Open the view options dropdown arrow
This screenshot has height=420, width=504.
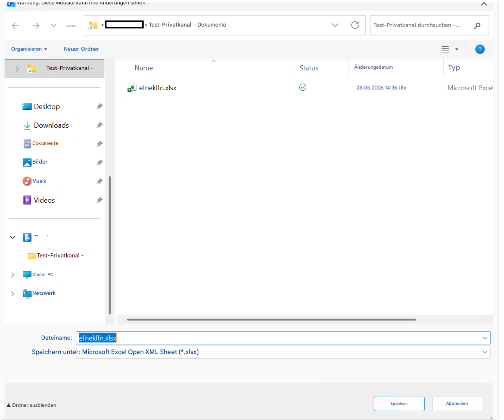click(457, 49)
